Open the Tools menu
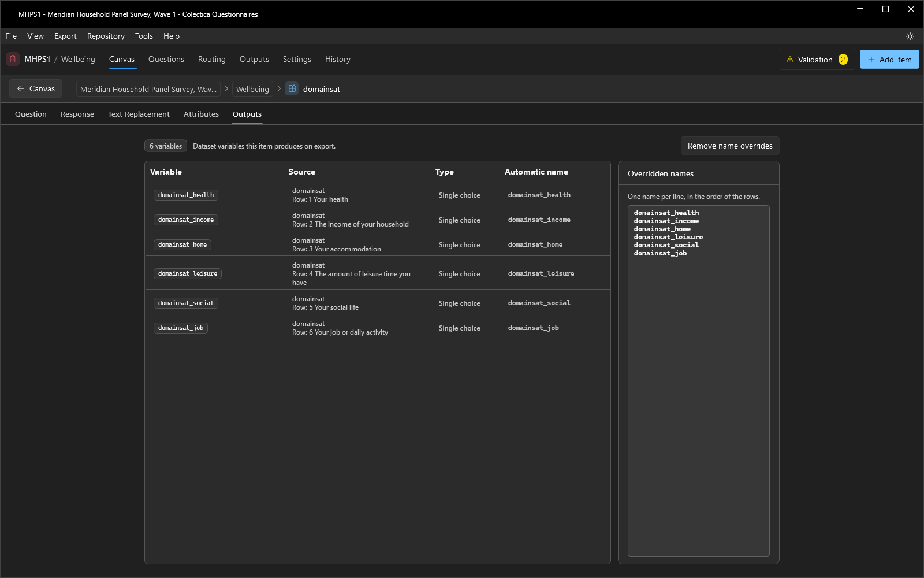924x578 pixels. tap(144, 36)
